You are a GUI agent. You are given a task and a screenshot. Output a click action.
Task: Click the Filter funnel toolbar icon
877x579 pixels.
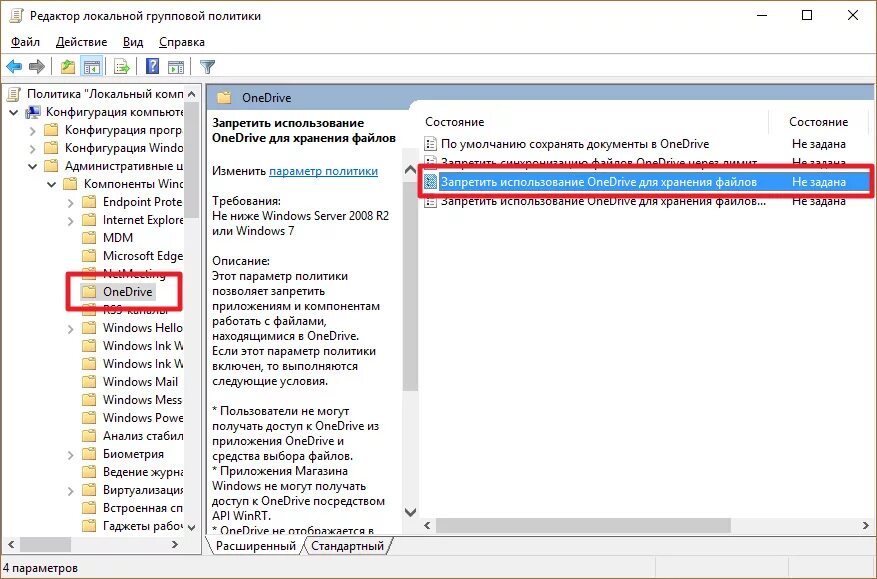tap(208, 67)
